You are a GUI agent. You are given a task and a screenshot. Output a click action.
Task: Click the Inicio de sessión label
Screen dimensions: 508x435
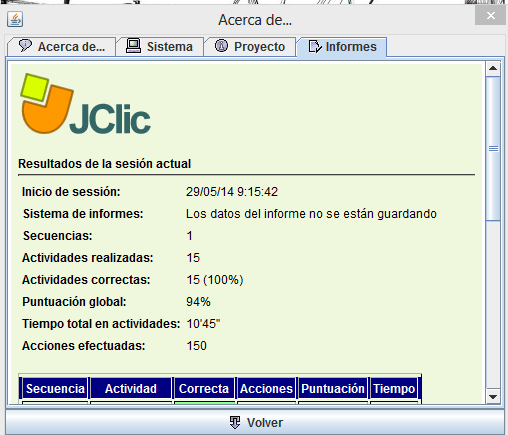(71, 192)
